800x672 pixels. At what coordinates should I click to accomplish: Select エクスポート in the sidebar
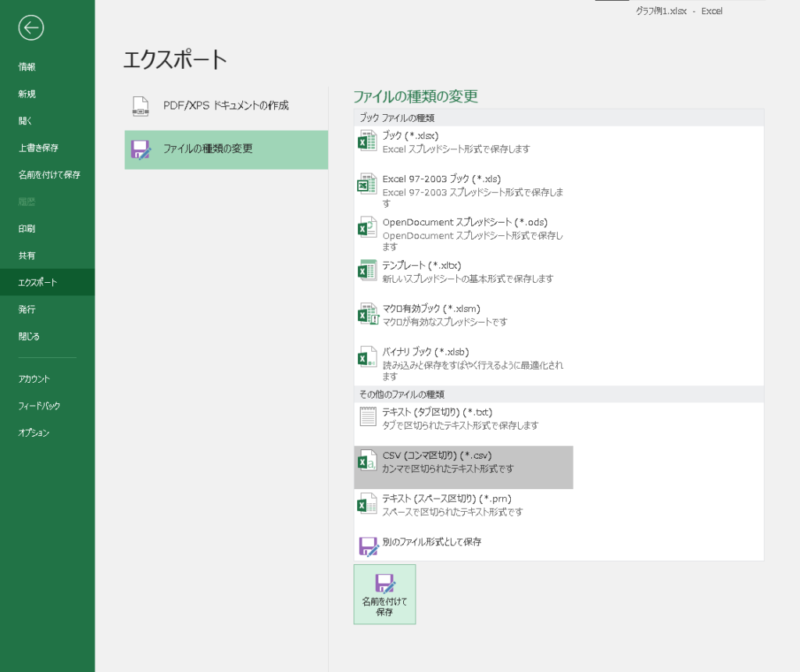click(48, 282)
